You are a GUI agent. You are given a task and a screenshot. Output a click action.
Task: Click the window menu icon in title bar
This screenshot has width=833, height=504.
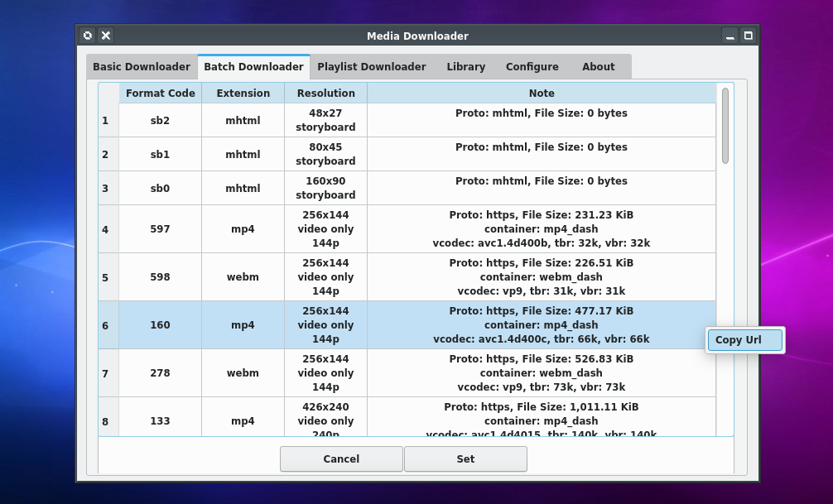click(88, 36)
